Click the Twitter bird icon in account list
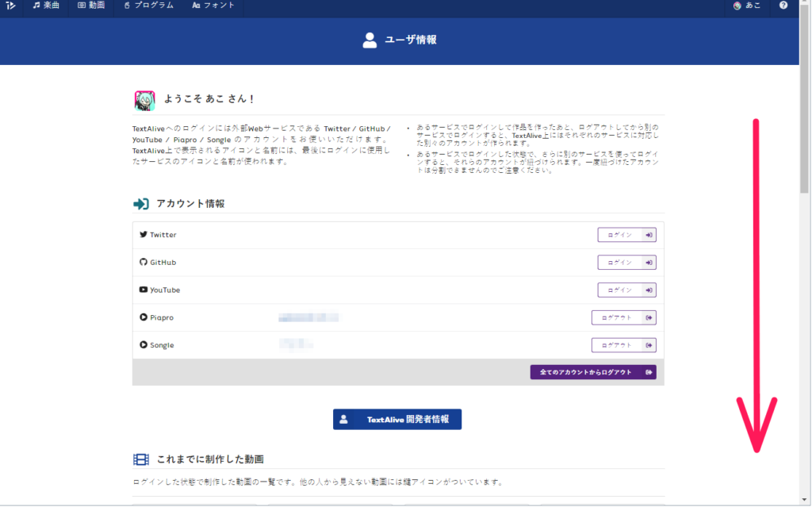 [x=142, y=234]
